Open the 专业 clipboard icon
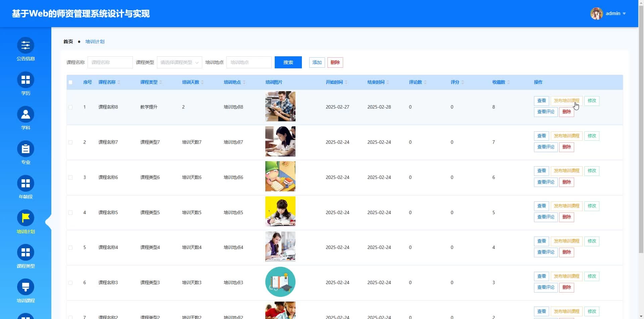 pos(25,149)
